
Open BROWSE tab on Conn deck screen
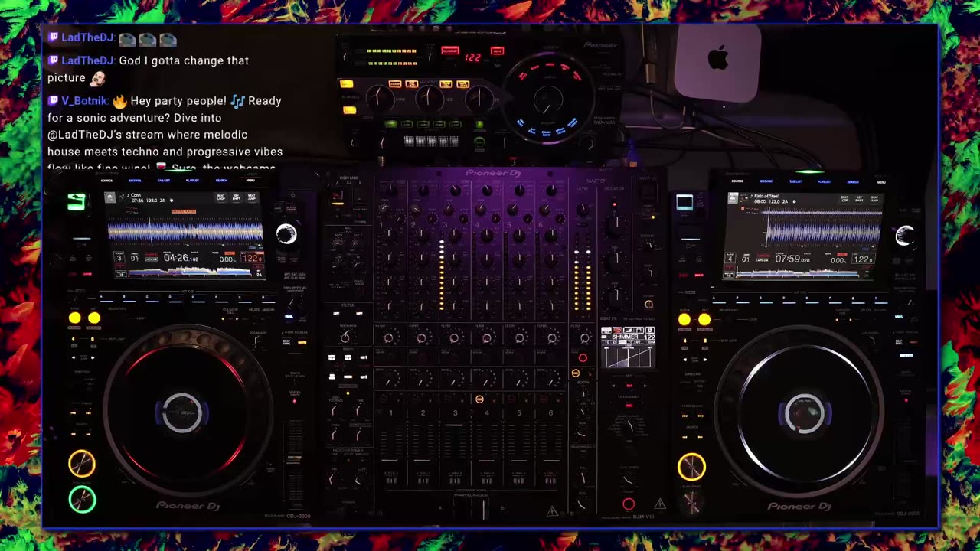pyautogui.click(x=135, y=181)
